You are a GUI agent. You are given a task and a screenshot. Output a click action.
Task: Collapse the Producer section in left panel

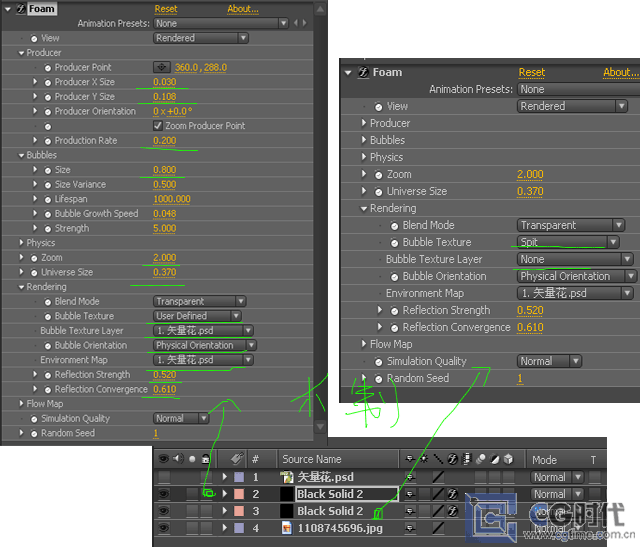[21, 52]
